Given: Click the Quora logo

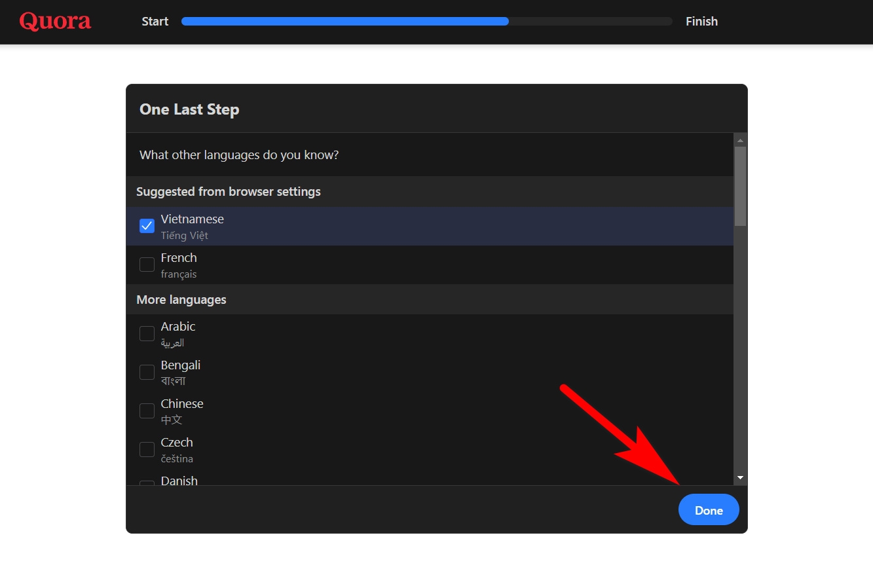Looking at the screenshot, I should pos(55,22).
